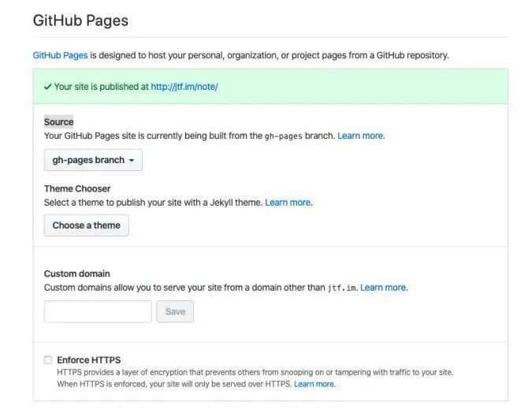Expand the gh-pages branch dropdown
532x417 pixels.
(x=93, y=160)
